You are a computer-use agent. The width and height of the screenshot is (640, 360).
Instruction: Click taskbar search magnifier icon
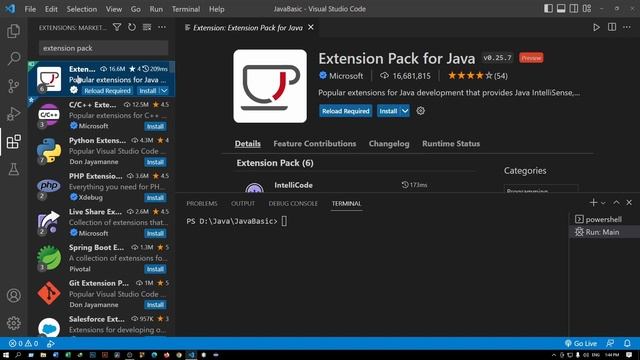coord(18,355)
